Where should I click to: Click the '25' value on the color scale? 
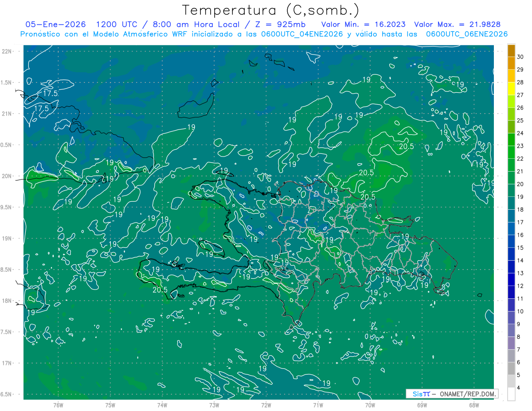520,120
